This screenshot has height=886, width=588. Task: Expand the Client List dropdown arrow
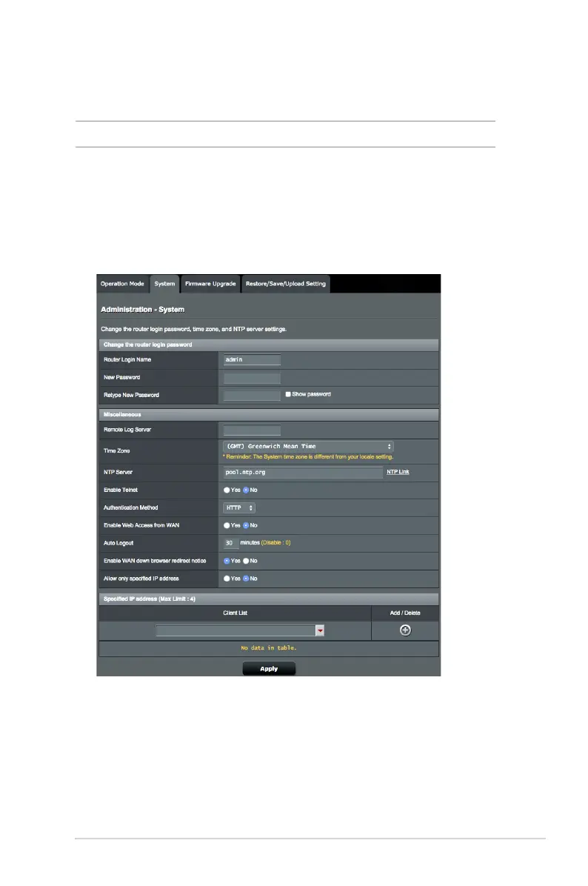tap(320, 630)
